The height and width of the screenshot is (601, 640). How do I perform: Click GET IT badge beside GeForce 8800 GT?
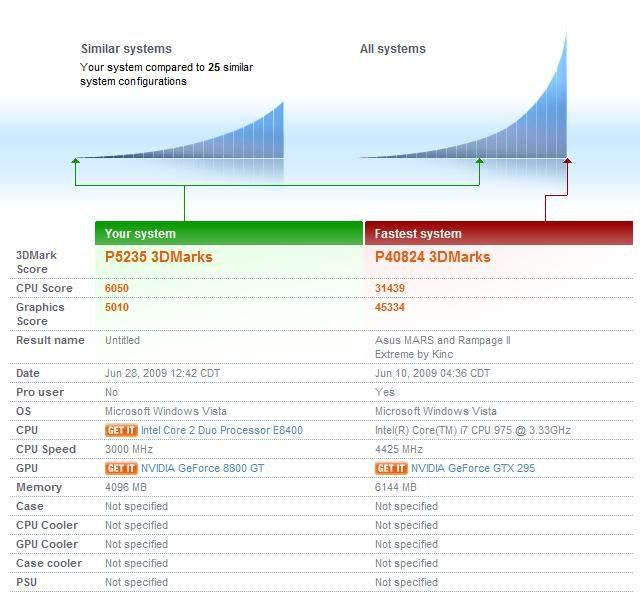tap(121, 468)
